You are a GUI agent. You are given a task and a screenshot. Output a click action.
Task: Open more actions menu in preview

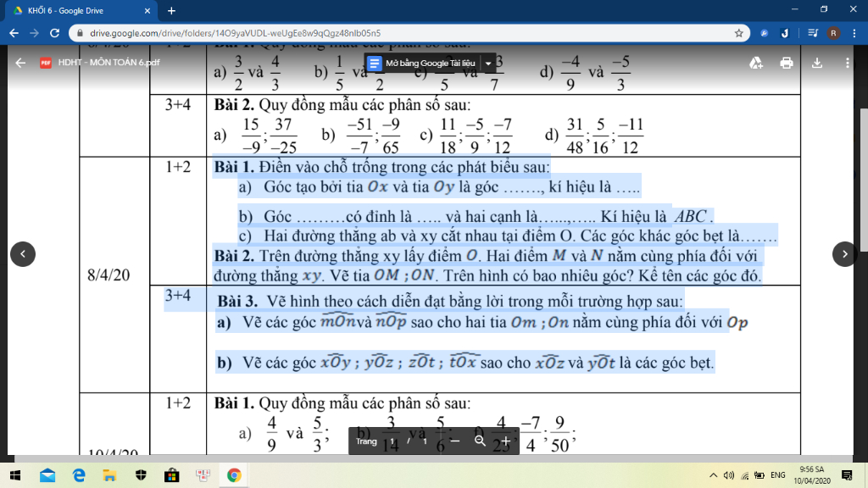point(848,63)
